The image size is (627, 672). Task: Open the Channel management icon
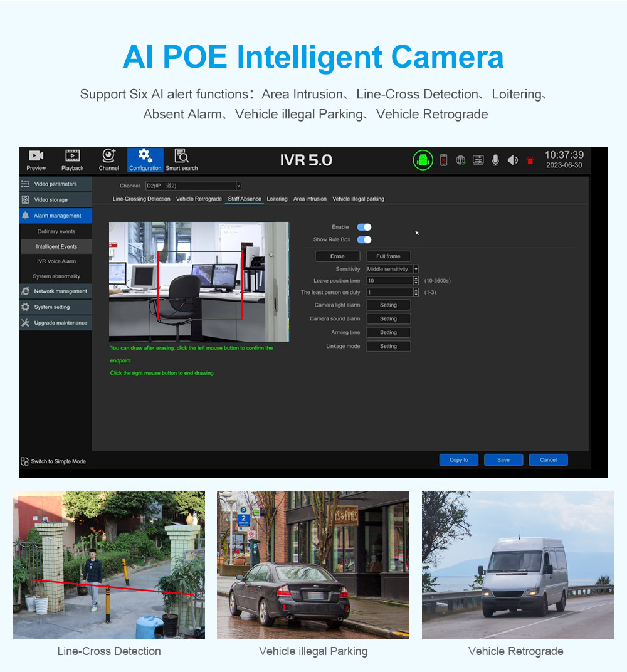[108, 160]
